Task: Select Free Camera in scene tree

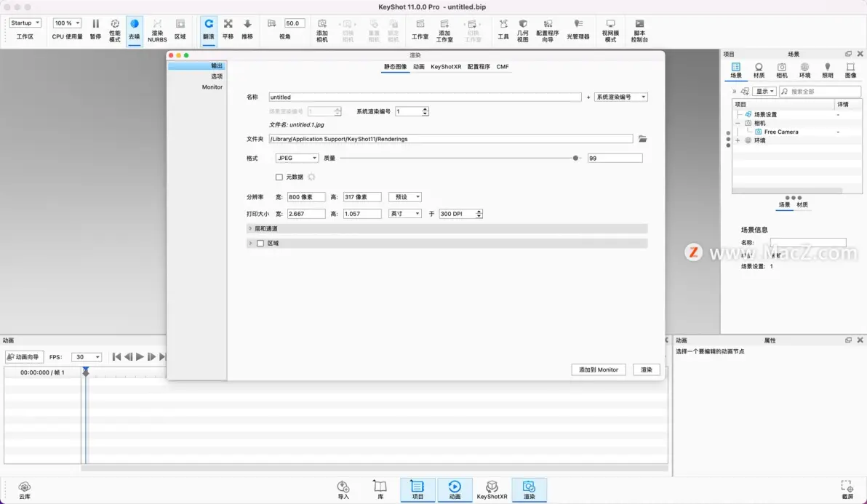Action: point(780,132)
